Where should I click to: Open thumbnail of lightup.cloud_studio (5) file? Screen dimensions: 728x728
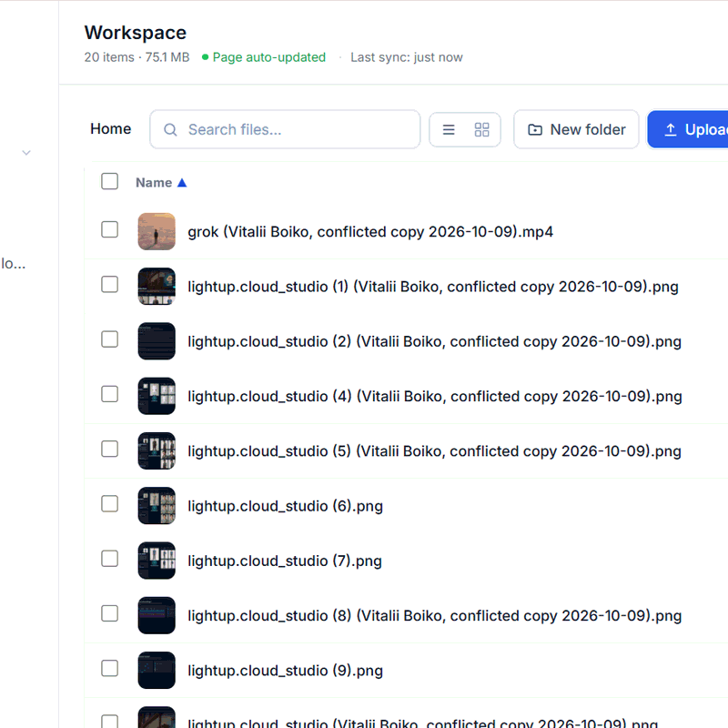click(157, 450)
